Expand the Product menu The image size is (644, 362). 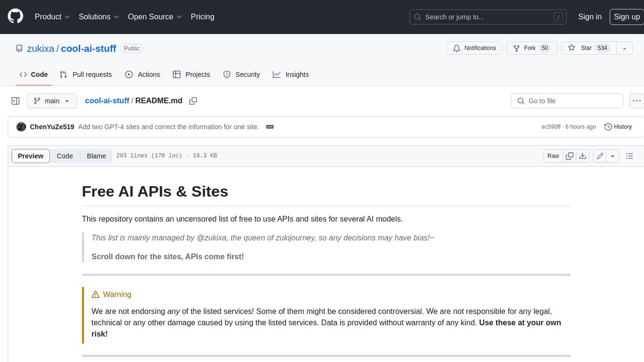point(52,17)
